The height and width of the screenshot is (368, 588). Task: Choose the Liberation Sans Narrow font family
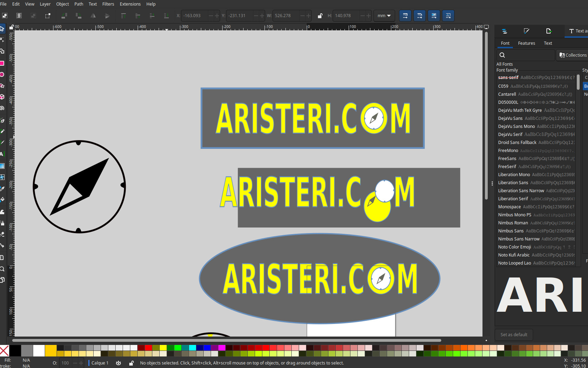click(x=521, y=191)
